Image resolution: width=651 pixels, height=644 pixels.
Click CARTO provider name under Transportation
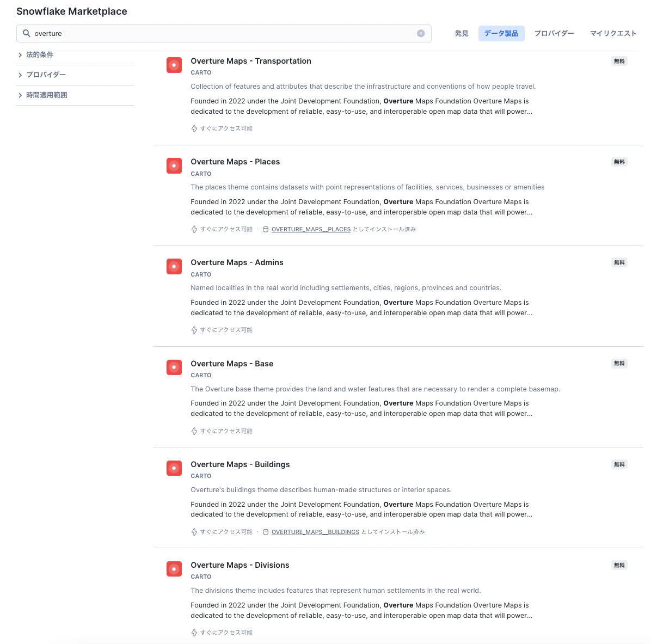(201, 72)
